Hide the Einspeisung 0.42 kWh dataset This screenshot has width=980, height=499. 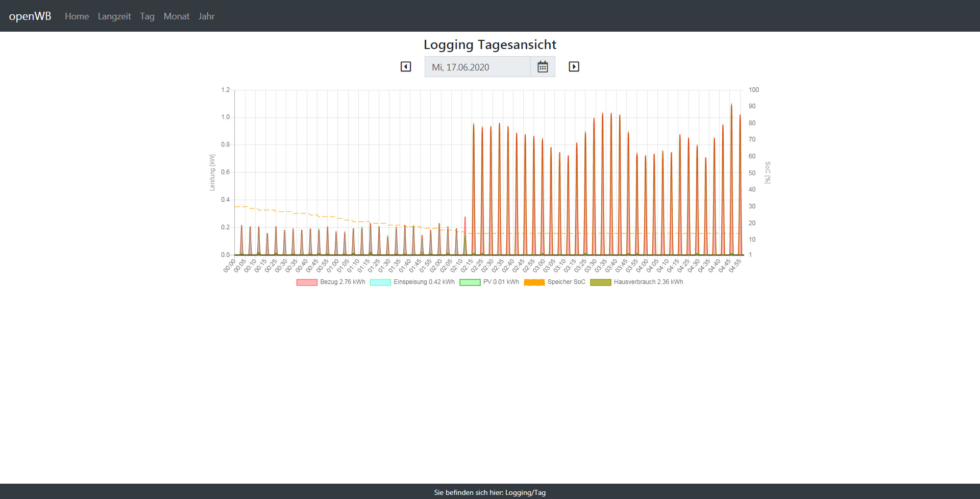(424, 282)
